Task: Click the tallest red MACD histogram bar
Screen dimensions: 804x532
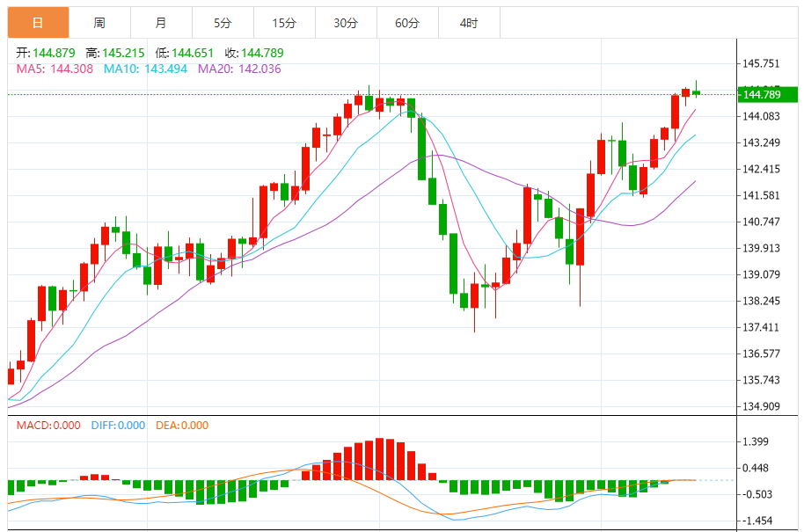Action: 379,459
